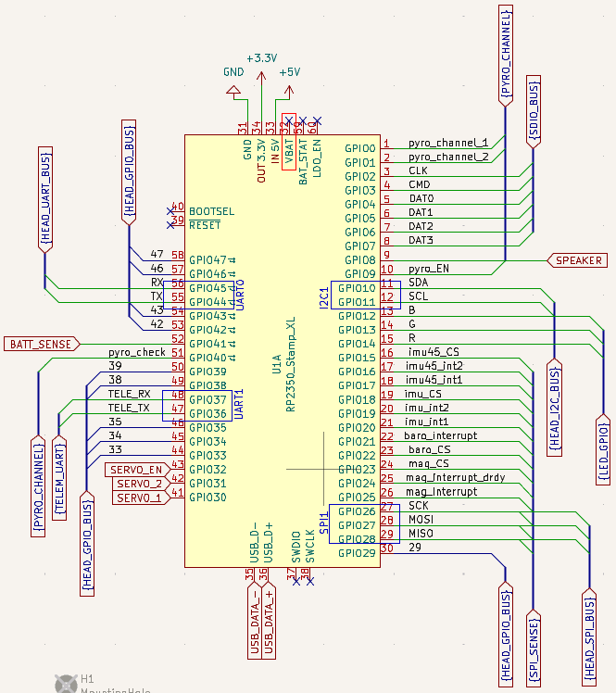Select the {HEAD_UART_BUS} bus label
616x693 pixels.
click(44, 198)
